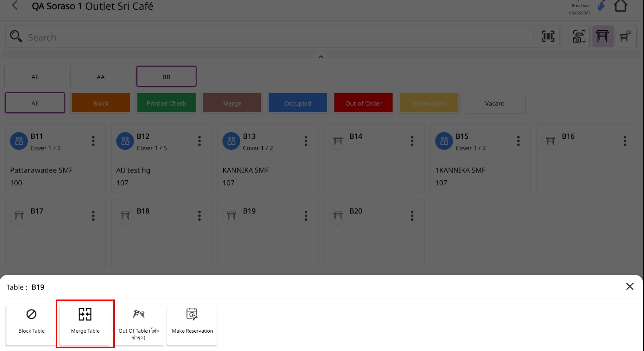The width and height of the screenshot is (644, 351).
Task: Close the Table B19 panel
Action: pos(630,287)
